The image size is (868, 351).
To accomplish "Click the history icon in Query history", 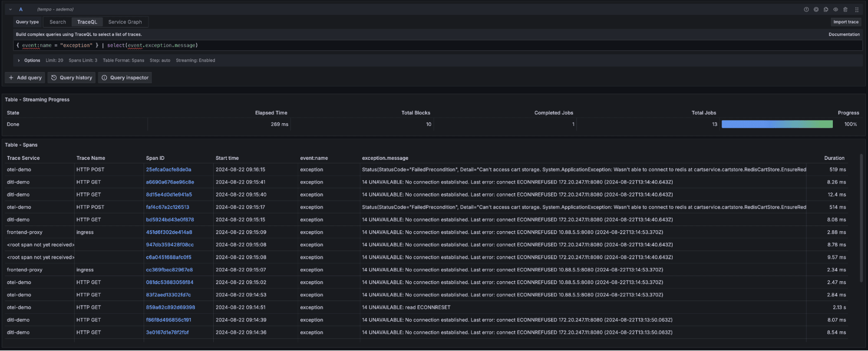I will 54,78.
